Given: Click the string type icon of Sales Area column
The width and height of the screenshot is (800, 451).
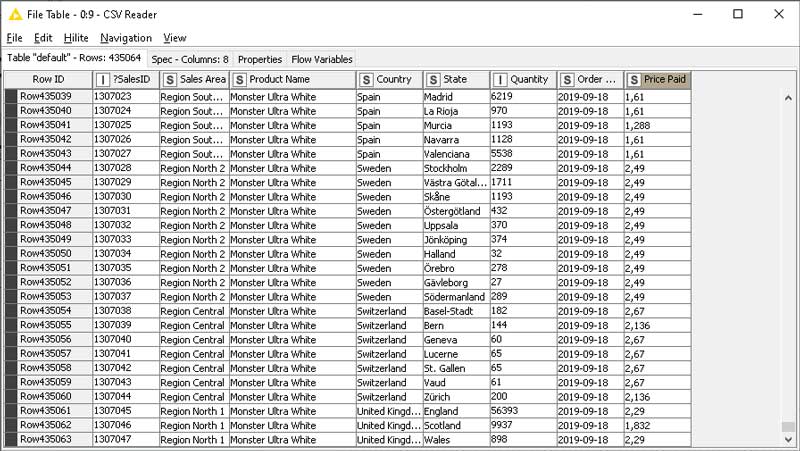Looking at the screenshot, I should click(170, 80).
